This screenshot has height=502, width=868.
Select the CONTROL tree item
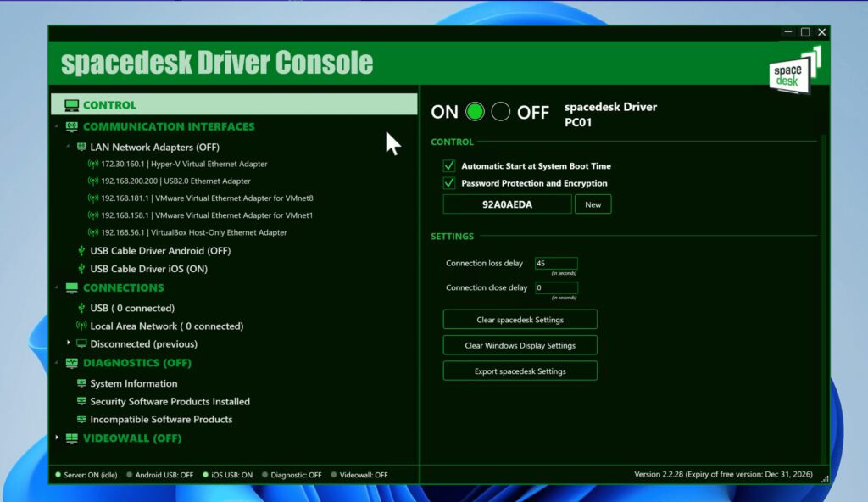(x=234, y=104)
